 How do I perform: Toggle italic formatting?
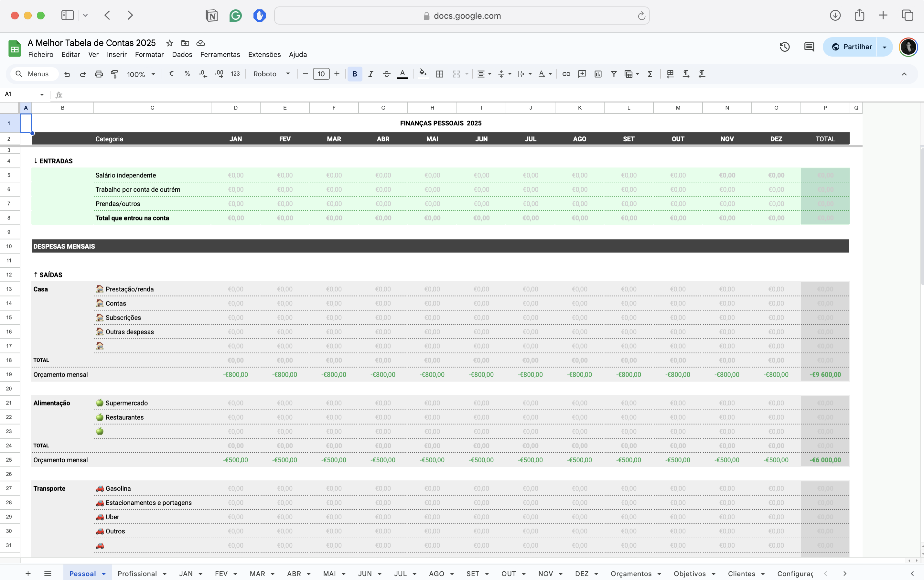(371, 74)
